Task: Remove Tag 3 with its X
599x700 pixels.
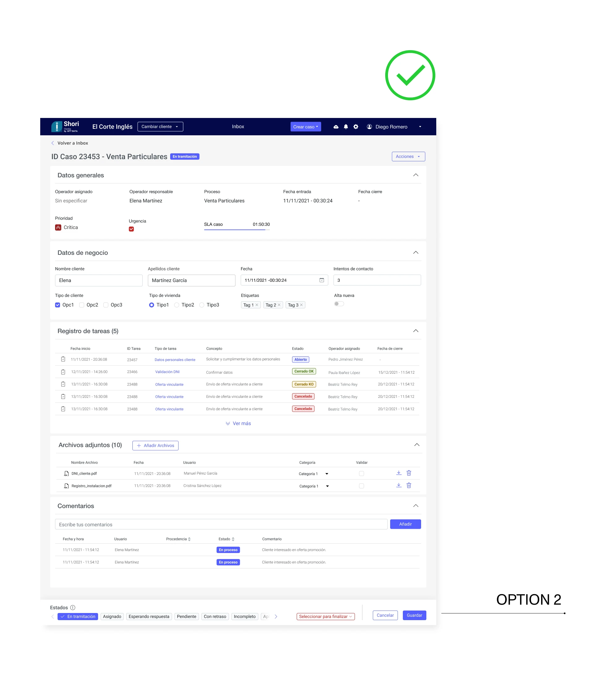Action: pyautogui.click(x=301, y=305)
